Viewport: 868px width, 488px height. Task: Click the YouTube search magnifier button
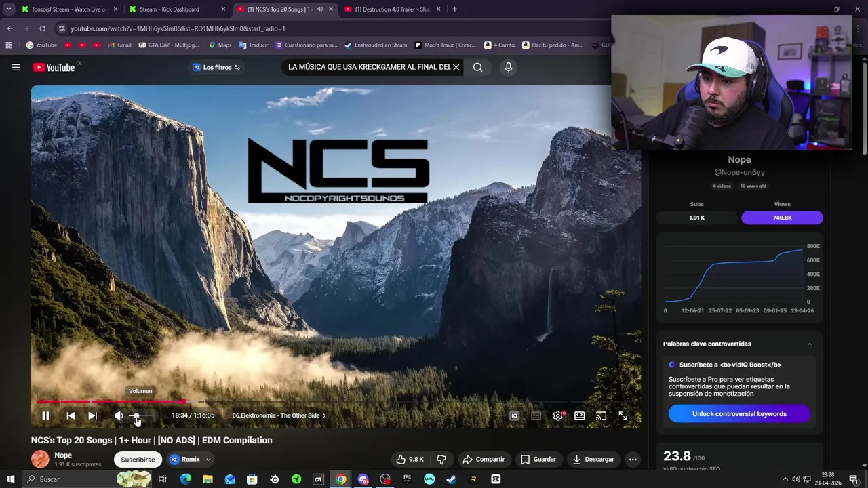coord(478,67)
